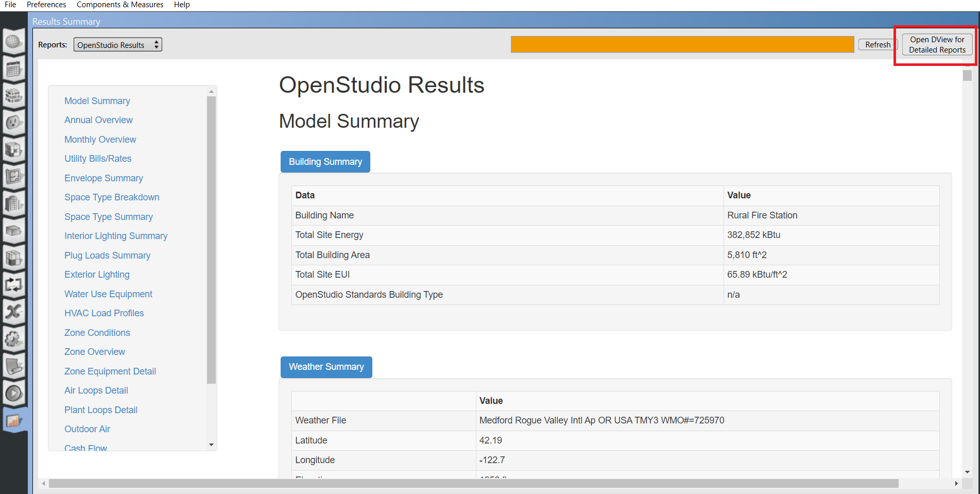Click the Weather Summary section button
Viewport: 980px width, 494px height.
point(326,367)
